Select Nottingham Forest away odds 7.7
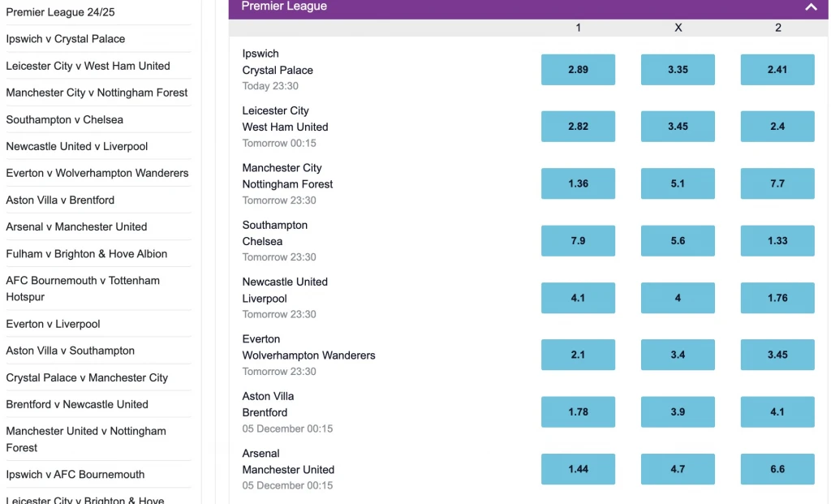Image resolution: width=831 pixels, height=504 pixels. pyautogui.click(x=777, y=183)
